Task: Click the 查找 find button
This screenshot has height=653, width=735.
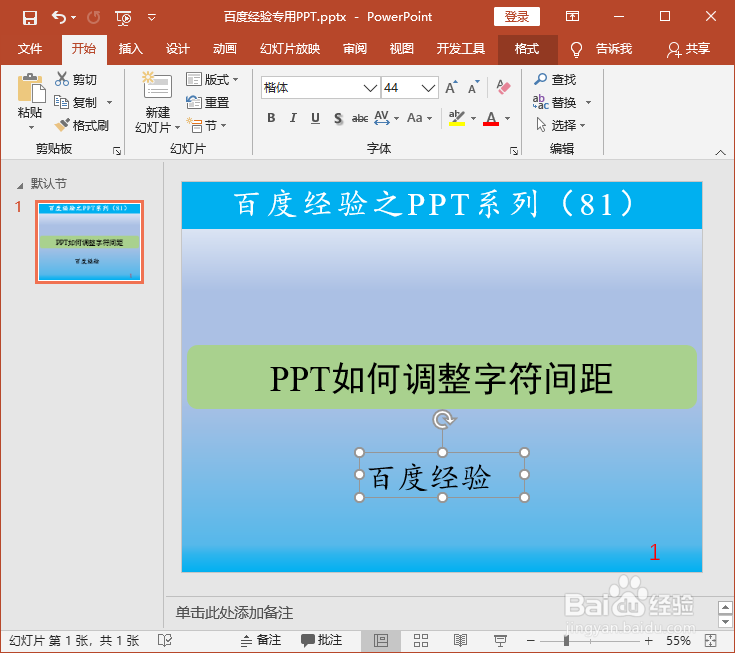Action: click(555, 79)
